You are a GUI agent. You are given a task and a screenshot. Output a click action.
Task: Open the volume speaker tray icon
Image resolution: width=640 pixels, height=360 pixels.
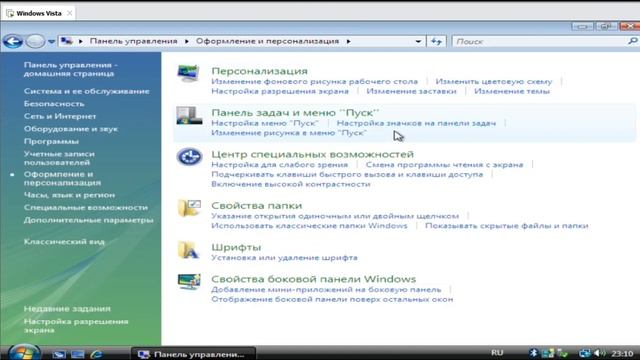click(x=599, y=353)
